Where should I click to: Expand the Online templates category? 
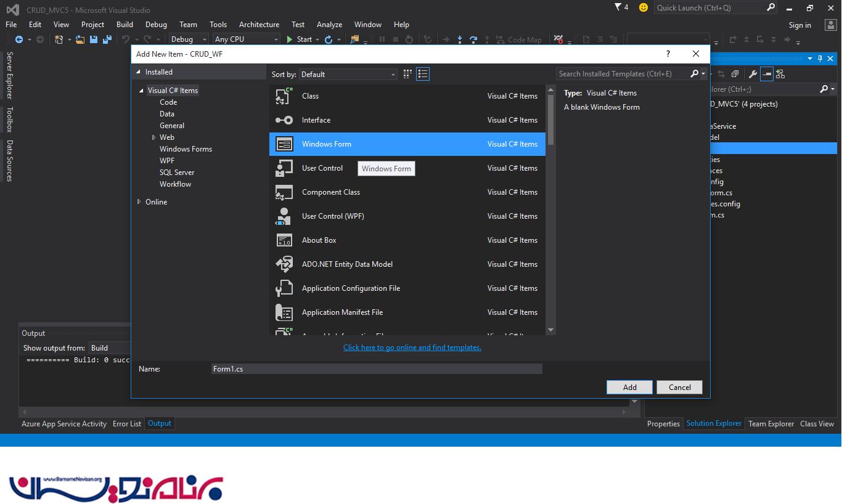tap(139, 202)
